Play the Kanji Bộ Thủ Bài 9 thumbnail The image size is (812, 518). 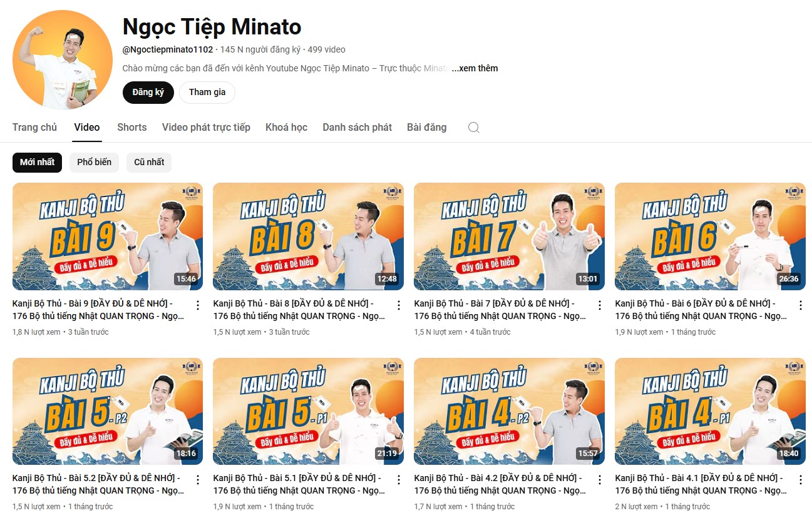pyautogui.click(x=108, y=236)
